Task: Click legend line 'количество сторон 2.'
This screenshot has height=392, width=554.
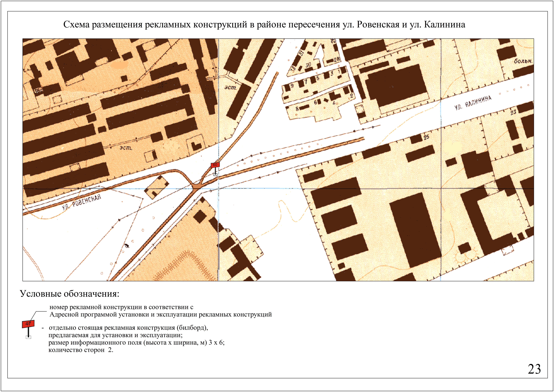Action: click(x=81, y=350)
